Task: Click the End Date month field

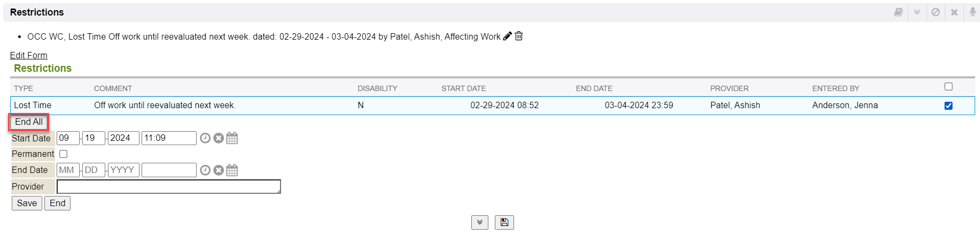Action: 68,170
